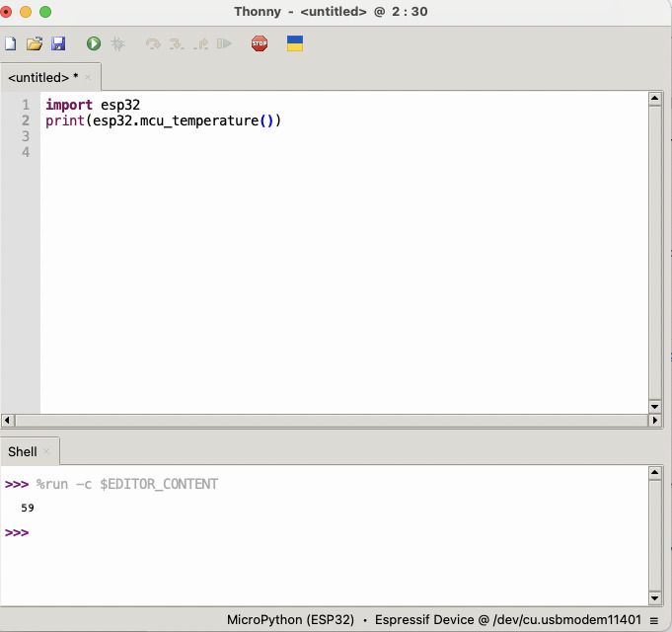Click the editor horizontal scrollbar right arrow
672x632 pixels.
pos(654,421)
